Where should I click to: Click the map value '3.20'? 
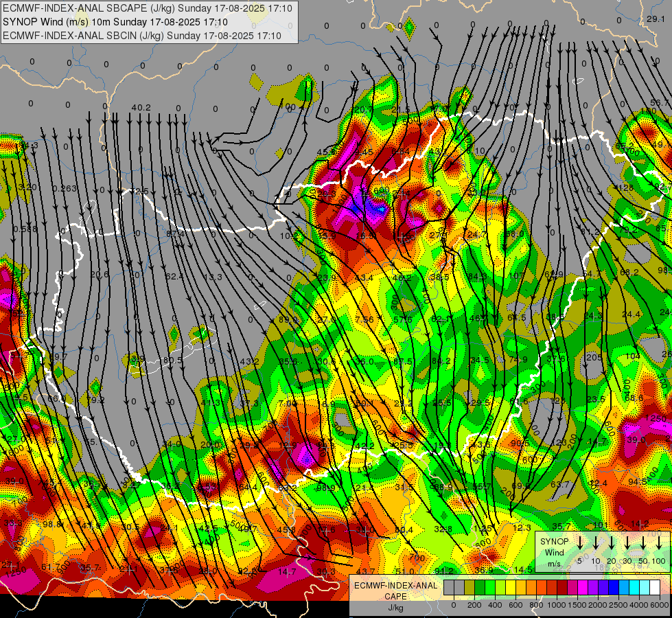pos(28,187)
